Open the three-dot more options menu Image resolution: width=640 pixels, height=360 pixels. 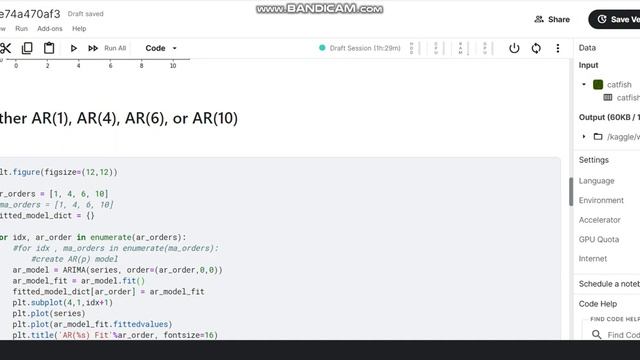(558, 48)
